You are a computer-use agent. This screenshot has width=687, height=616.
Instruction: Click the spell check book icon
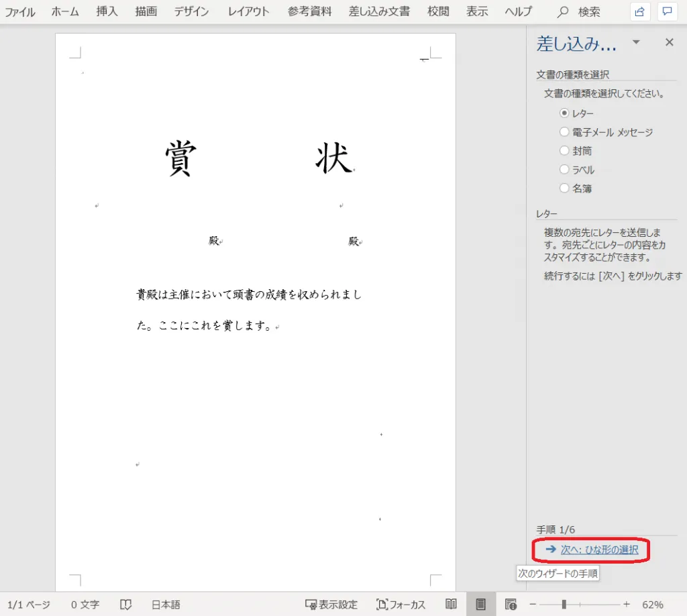pos(125,604)
